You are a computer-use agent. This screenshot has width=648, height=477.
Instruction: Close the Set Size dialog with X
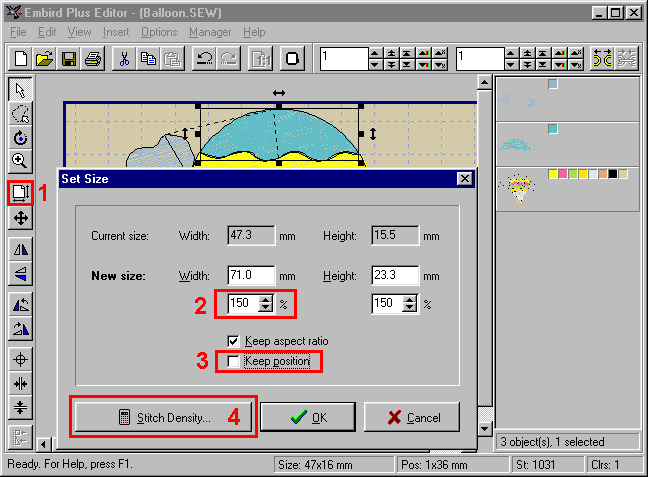465,179
